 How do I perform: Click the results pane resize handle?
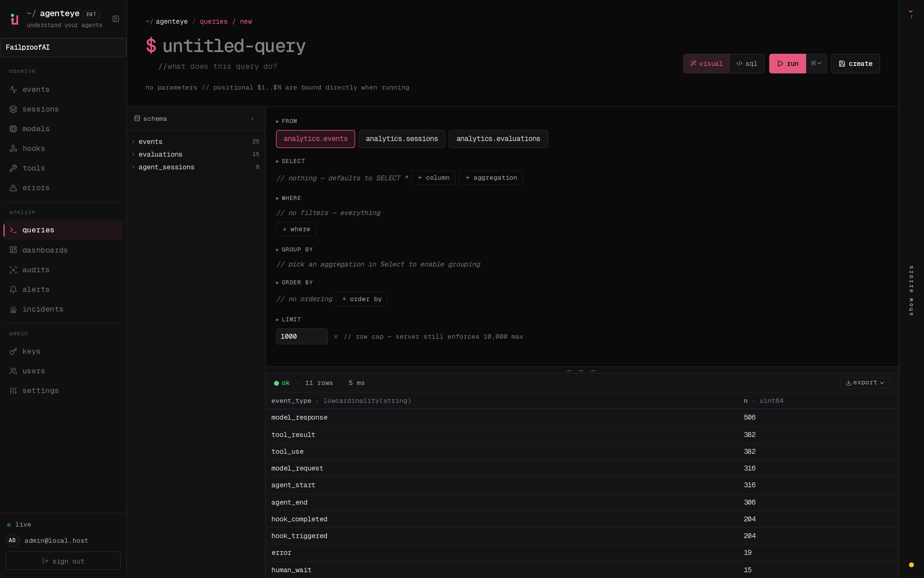[581, 371]
